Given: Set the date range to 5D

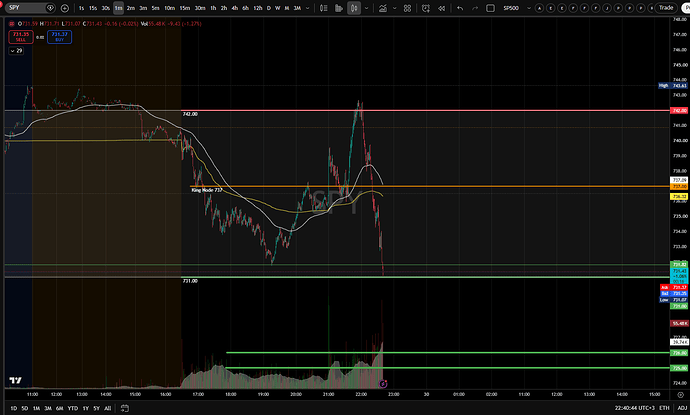Looking at the screenshot, I should tap(25, 408).
